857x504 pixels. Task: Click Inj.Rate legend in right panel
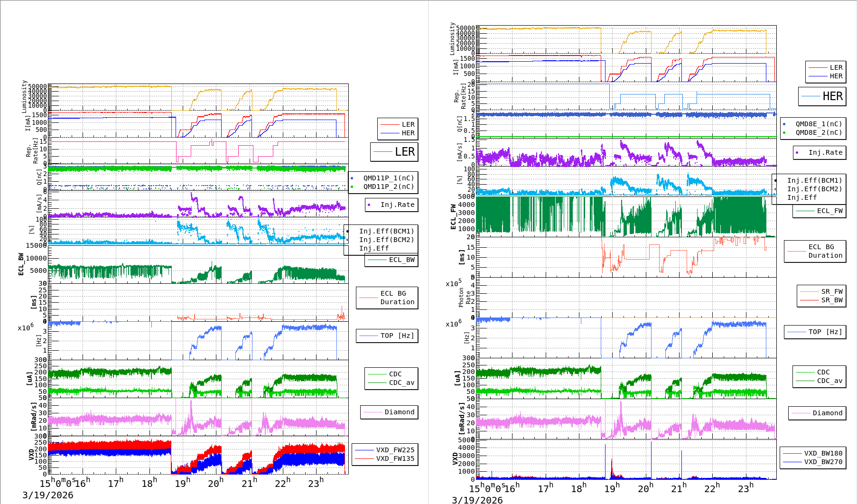(x=825, y=152)
